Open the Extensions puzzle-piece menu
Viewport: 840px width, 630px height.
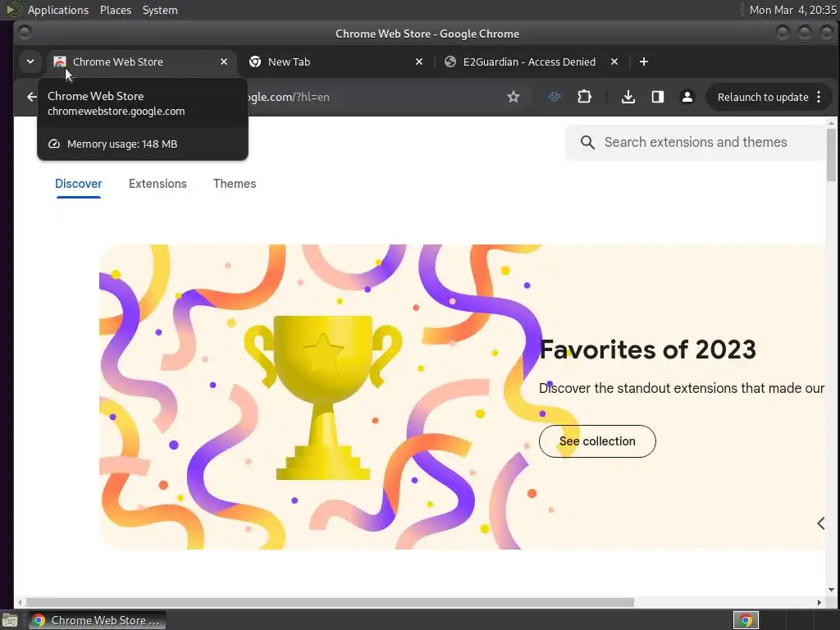[x=584, y=97]
